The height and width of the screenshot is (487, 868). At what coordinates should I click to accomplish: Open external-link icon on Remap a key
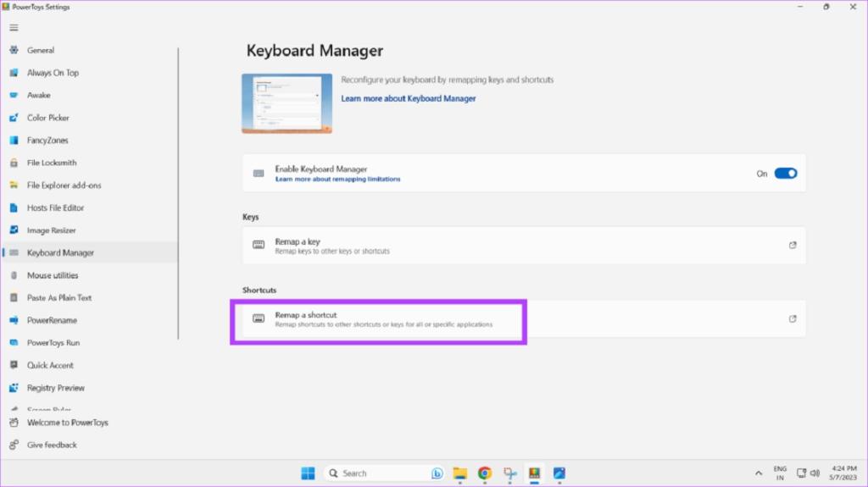(793, 245)
